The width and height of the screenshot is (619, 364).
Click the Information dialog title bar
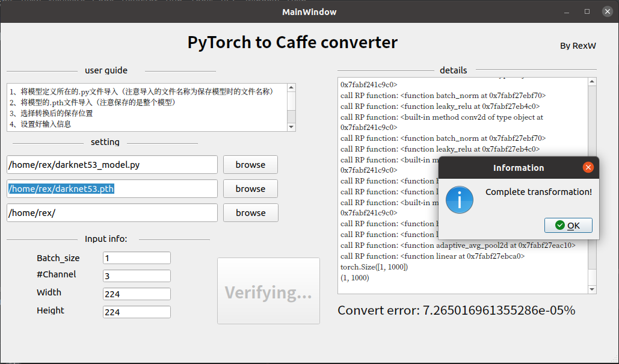[519, 167]
